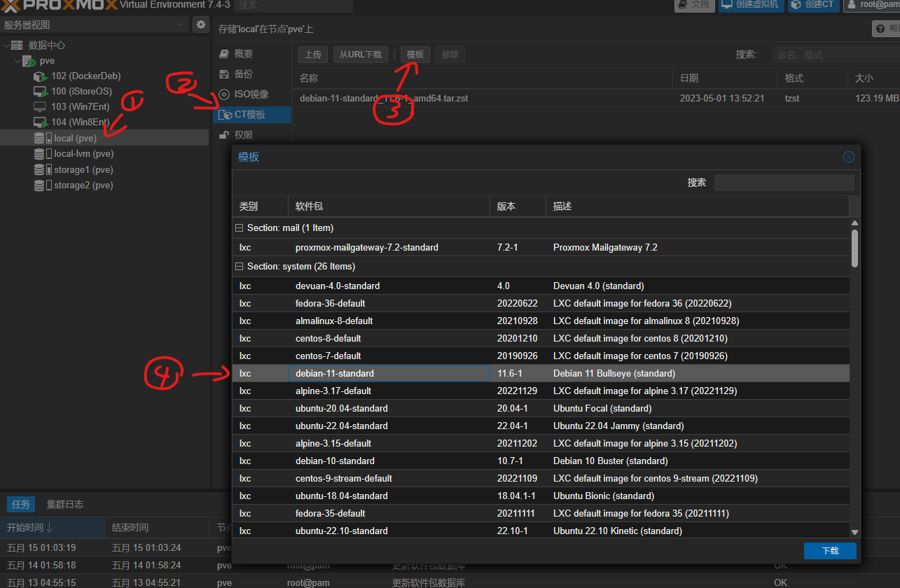Sort tasks by 开始时间 column
Image resolution: width=900 pixels, height=588 pixels.
[53, 527]
